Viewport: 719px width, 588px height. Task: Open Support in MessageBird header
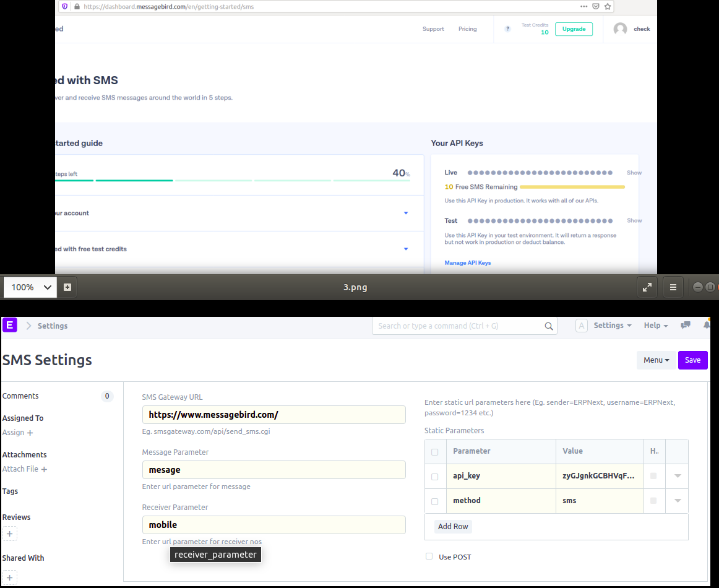pyautogui.click(x=433, y=29)
